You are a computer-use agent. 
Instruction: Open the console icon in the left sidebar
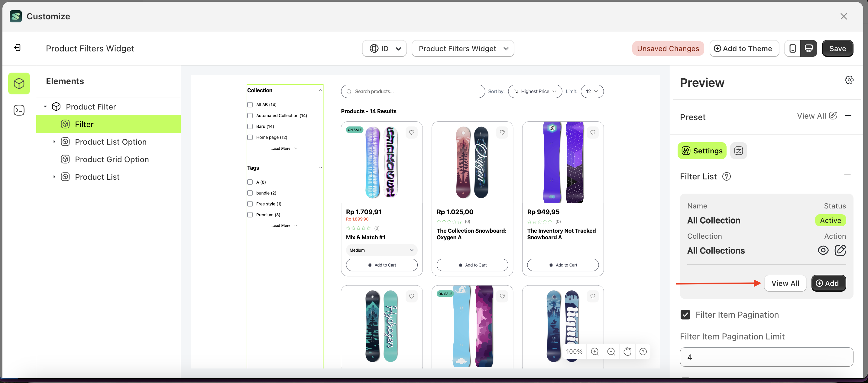(19, 110)
